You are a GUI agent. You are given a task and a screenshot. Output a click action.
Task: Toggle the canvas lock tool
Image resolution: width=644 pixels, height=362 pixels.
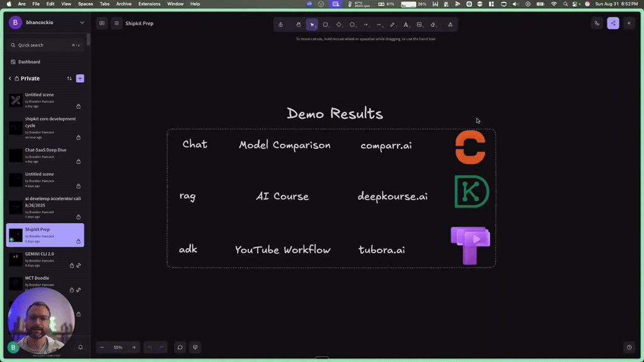tap(281, 25)
